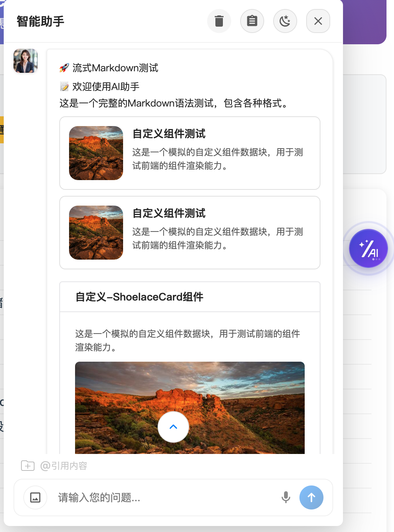The width and height of the screenshot is (394, 532).
Task: Click the 自定义-ShoelaceCard组件 card header
Action: (x=140, y=296)
